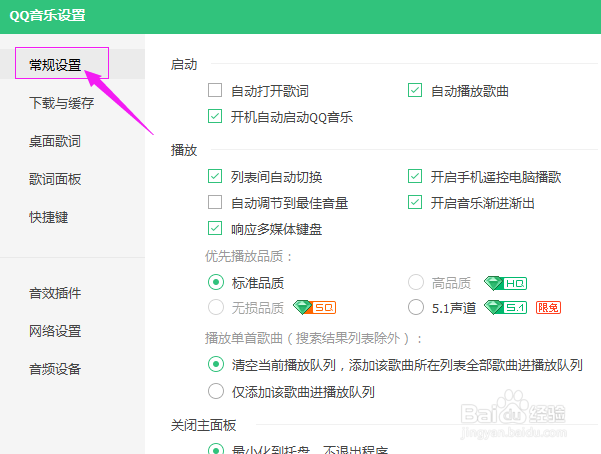The image size is (601, 454).
Task: Go to 歌词面板 settings
Action: click(55, 179)
